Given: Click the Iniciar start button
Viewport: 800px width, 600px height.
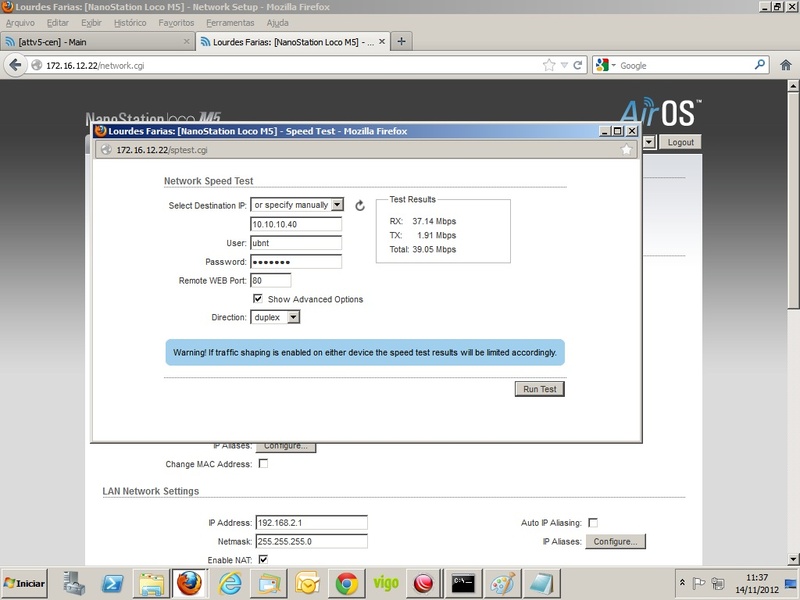Looking at the screenshot, I should (x=24, y=583).
